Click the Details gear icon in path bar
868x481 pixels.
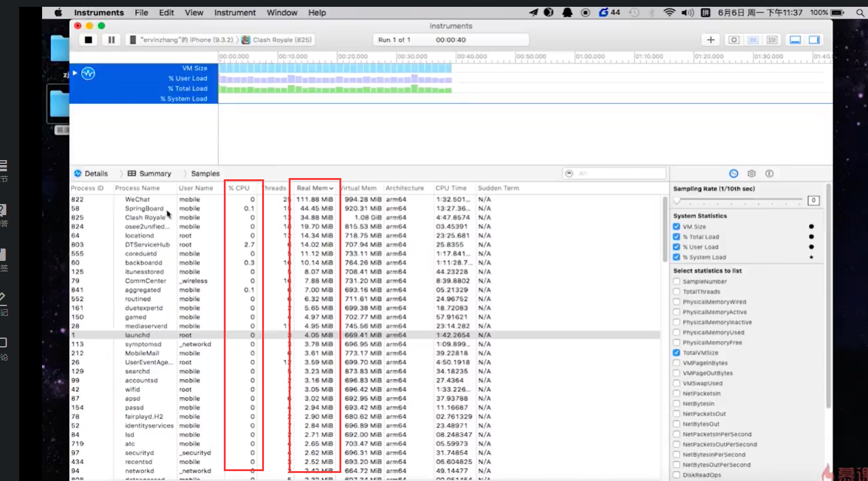(x=78, y=174)
